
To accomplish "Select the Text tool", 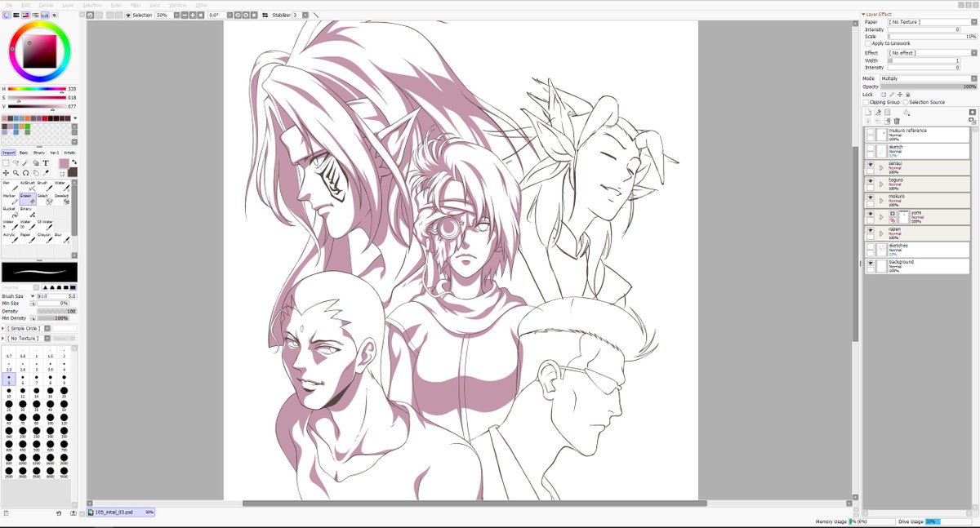I will coord(46,162).
